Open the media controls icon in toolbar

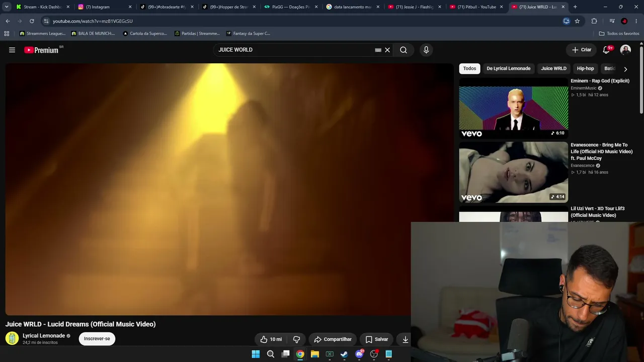[612, 21]
